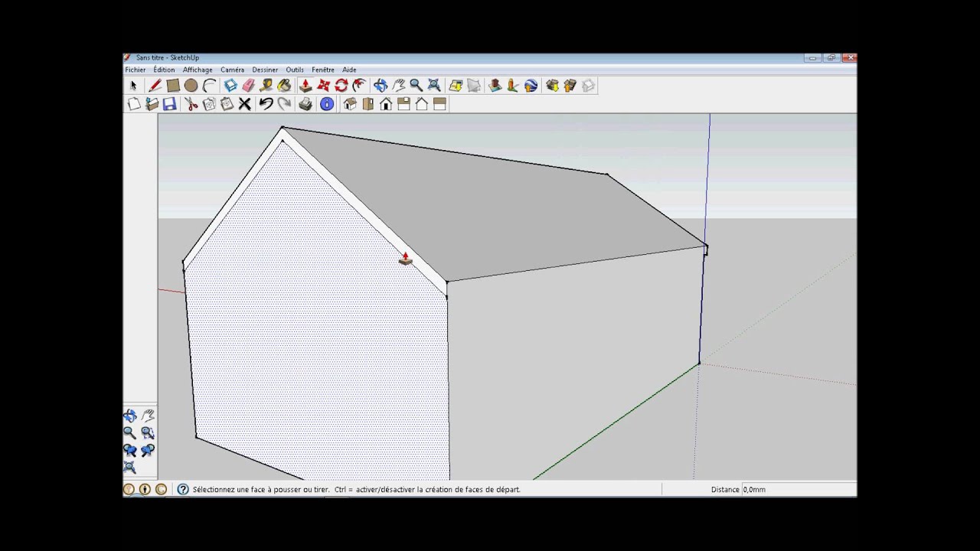Click the Get Models download icon

552,86
